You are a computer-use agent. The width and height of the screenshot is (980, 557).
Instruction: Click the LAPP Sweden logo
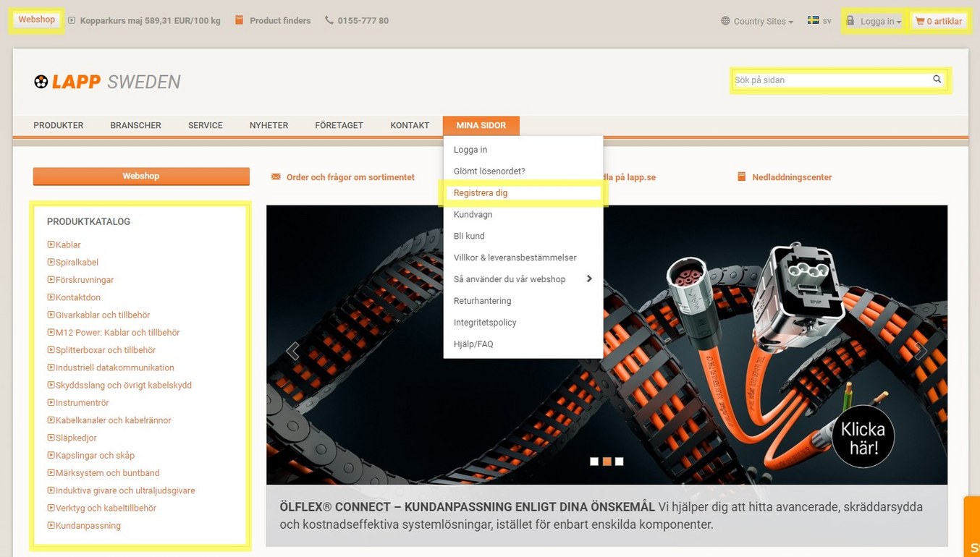pos(107,82)
